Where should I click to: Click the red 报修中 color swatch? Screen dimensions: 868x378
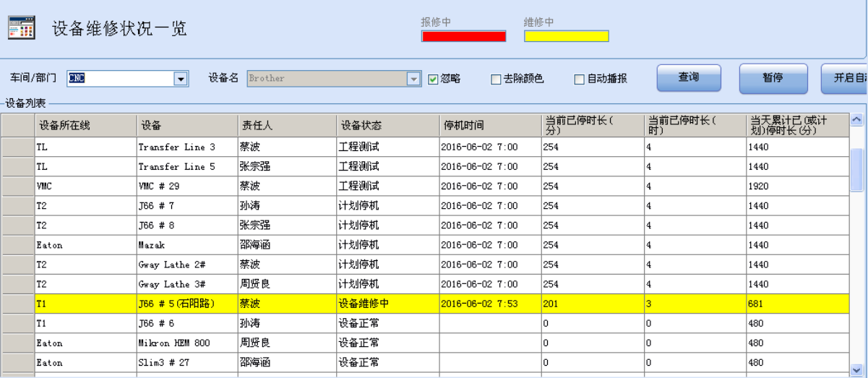click(x=463, y=35)
